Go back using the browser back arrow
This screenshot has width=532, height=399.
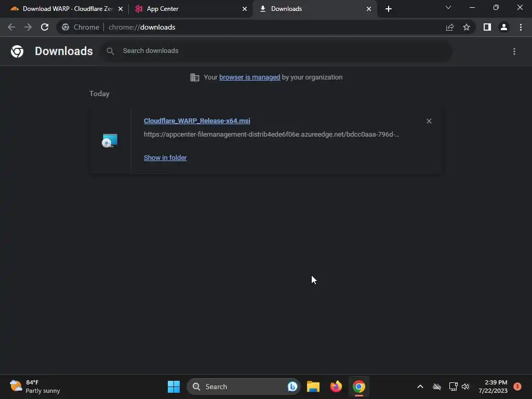click(11, 27)
